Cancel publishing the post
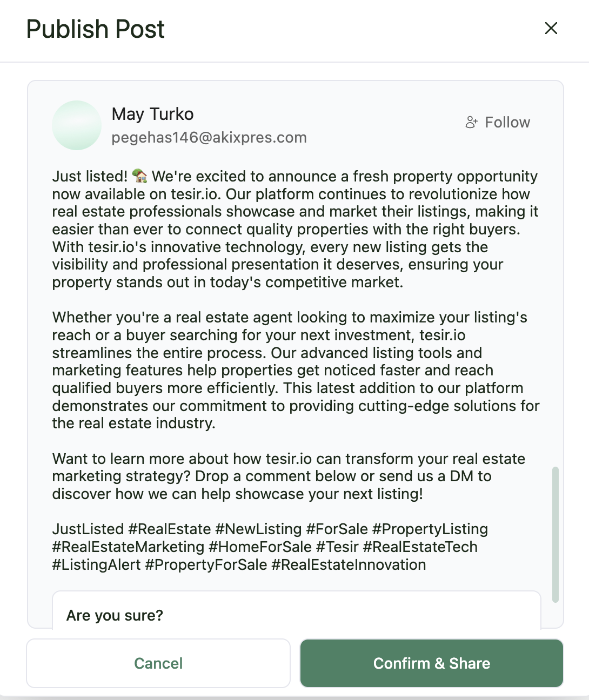The width and height of the screenshot is (589, 700). pos(158,663)
